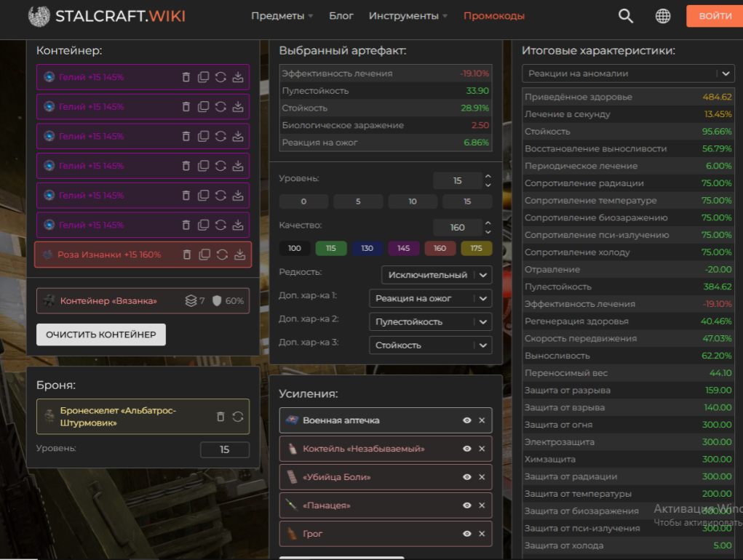
Task: Open the site search magnifier icon
Action: point(625,16)
